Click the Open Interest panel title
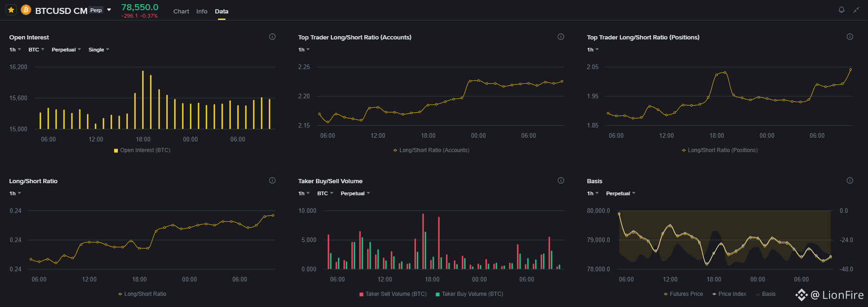 point(29,37)
